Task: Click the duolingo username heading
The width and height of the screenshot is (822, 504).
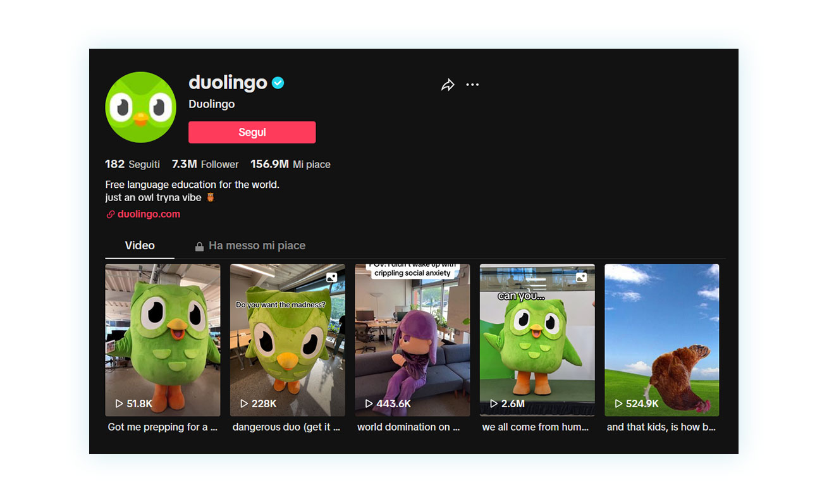Action: 228,83
